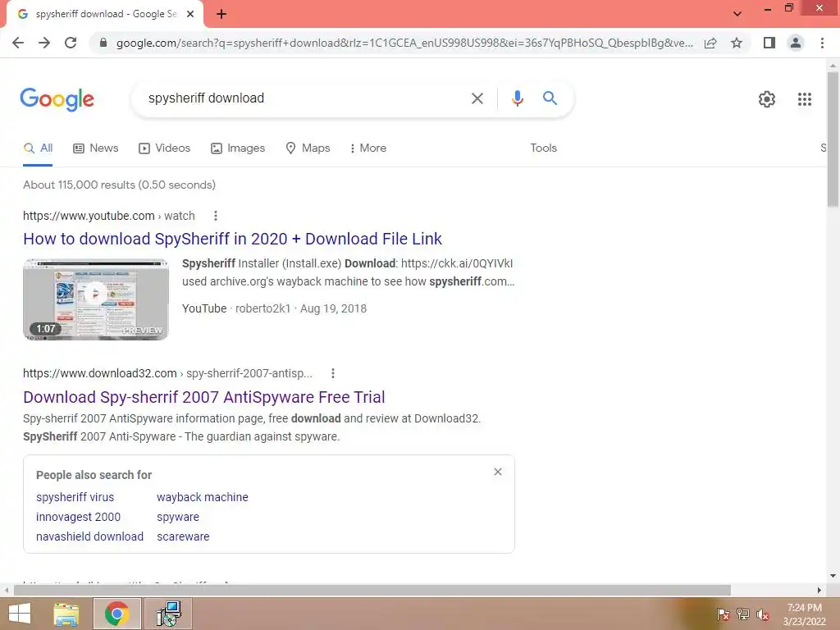Clear the search box with the X
This screenshot has height=630, width=840.
[x=477, y=98]
